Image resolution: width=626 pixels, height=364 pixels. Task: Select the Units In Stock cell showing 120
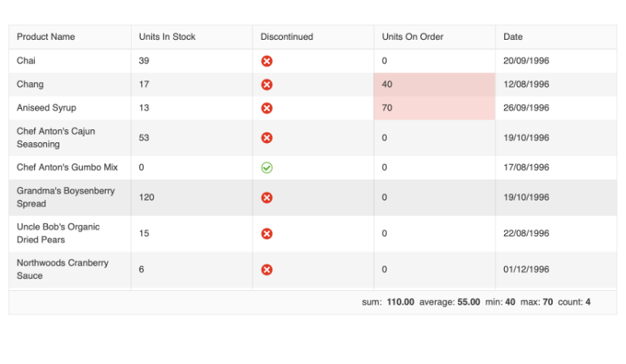click(191, 197)
